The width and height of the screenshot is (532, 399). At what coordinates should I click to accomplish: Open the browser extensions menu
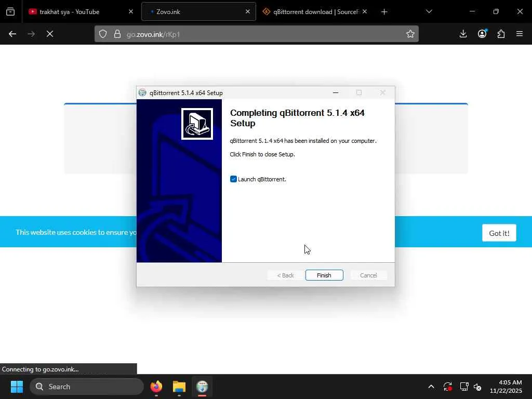(501, 34)
